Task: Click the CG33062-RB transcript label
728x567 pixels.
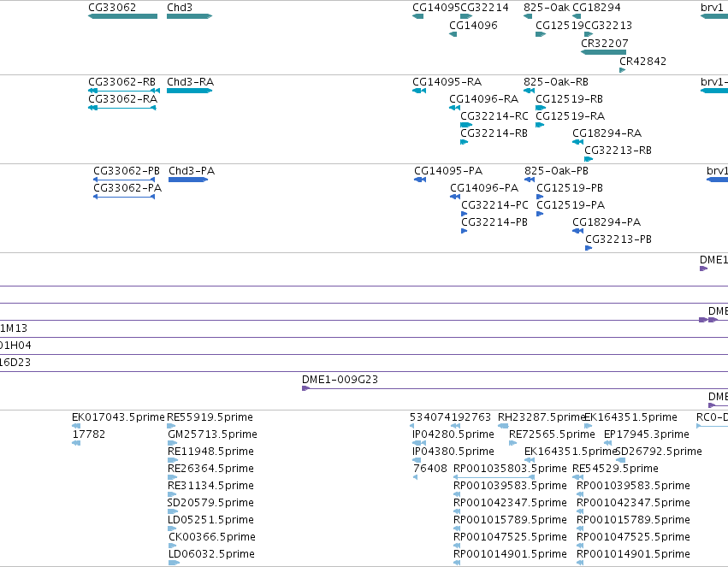Action: (x=121, y=82)
